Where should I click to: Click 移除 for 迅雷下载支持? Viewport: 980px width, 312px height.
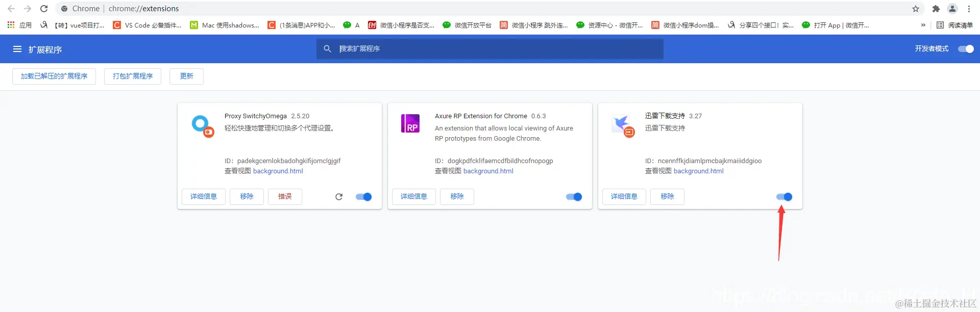[667, 197]
